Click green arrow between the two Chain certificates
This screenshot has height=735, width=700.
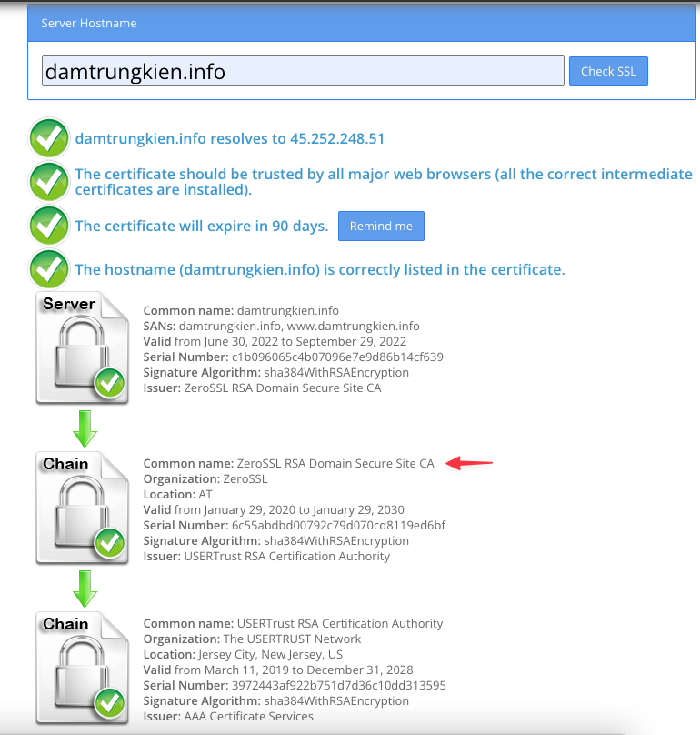[85, 589]
